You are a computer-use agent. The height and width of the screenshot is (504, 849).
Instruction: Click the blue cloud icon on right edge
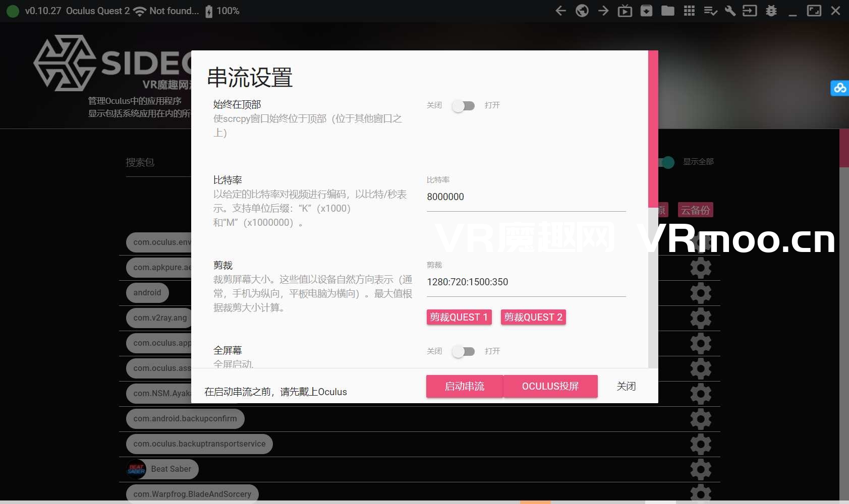click(840, 88)
